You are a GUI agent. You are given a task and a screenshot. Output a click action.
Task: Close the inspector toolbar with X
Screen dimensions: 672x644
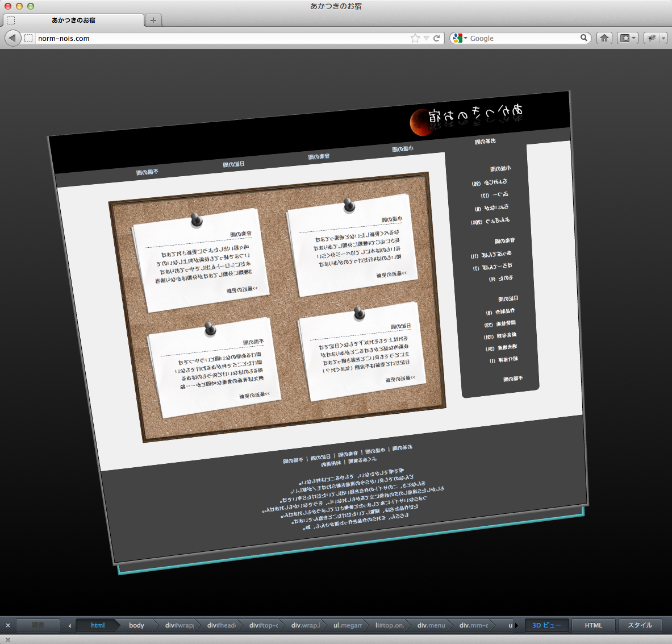[8, 625]
